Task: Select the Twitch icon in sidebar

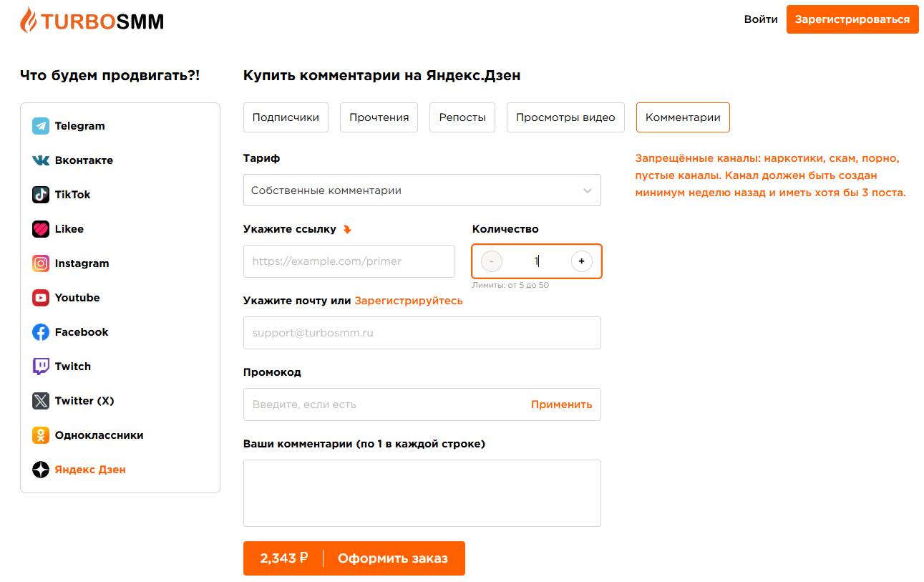Action: click(x=41, y=367)
